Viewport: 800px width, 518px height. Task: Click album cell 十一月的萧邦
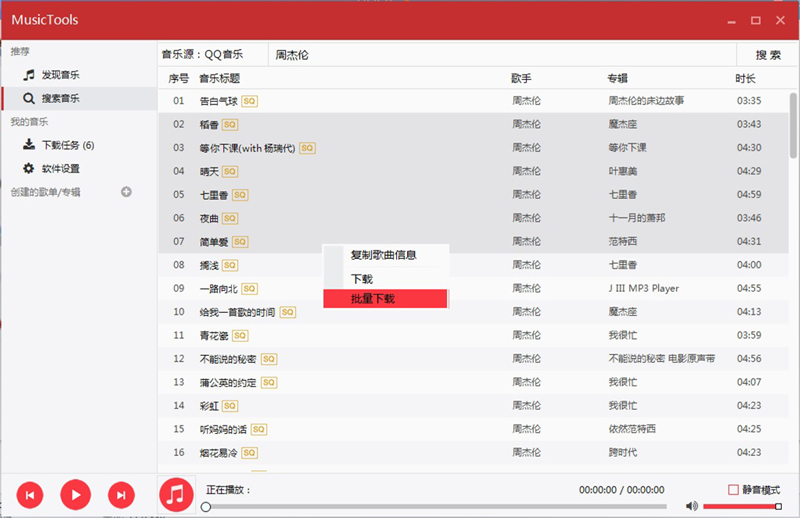[x=637, y=218]
